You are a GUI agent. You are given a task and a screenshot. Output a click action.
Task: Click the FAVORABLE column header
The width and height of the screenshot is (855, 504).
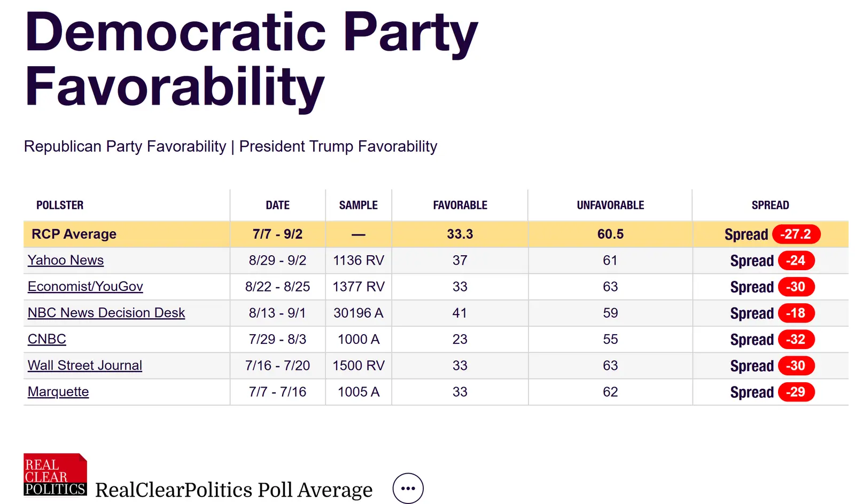460,205
